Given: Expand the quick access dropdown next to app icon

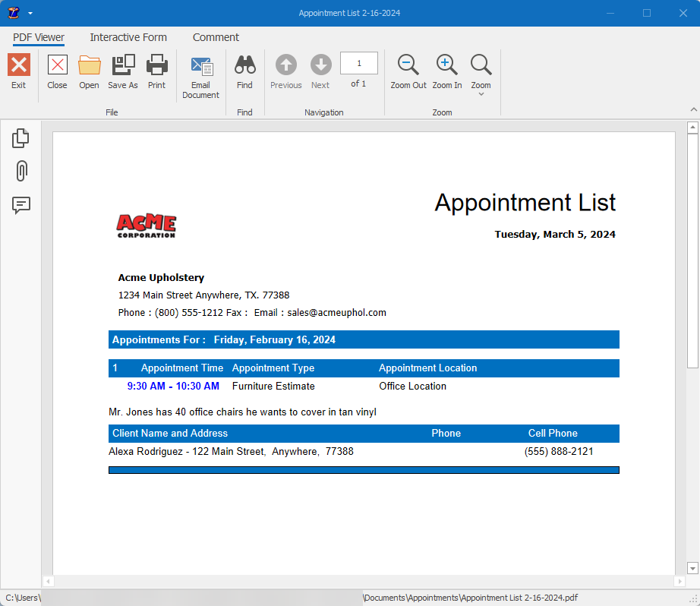Looking at the screenshot, I should (x=30, y=13).
